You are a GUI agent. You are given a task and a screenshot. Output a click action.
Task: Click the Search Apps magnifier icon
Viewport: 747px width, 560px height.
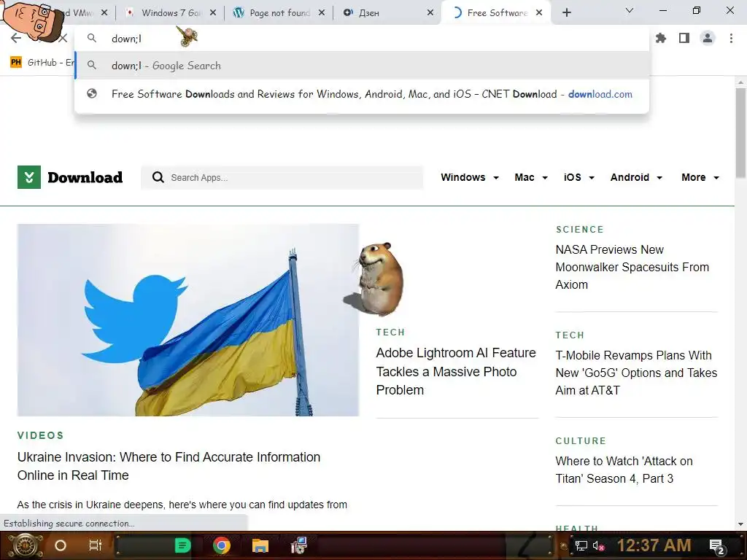[158, 178]
